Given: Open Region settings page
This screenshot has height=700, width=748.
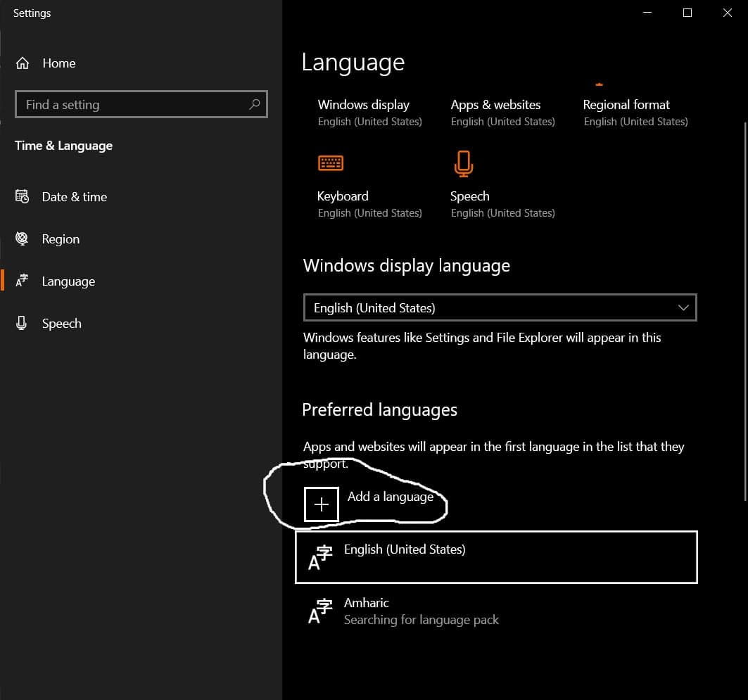Looking at the screenshot, I should [x=61, y=239].
